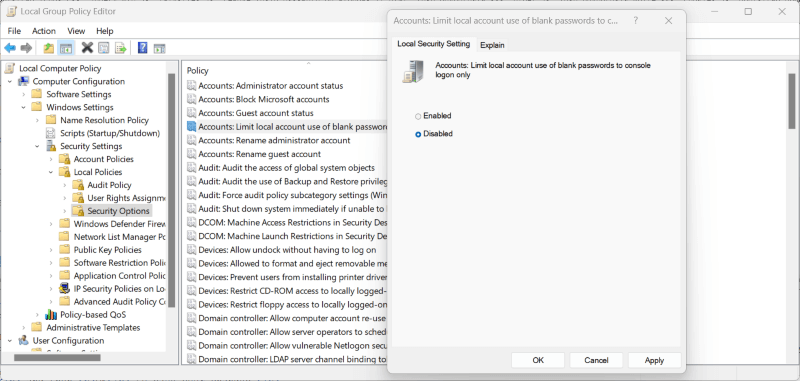This screenshot has height=381, width=800.
Task: Click the IP Security Policies icon
Action: (x=64, y=289)
